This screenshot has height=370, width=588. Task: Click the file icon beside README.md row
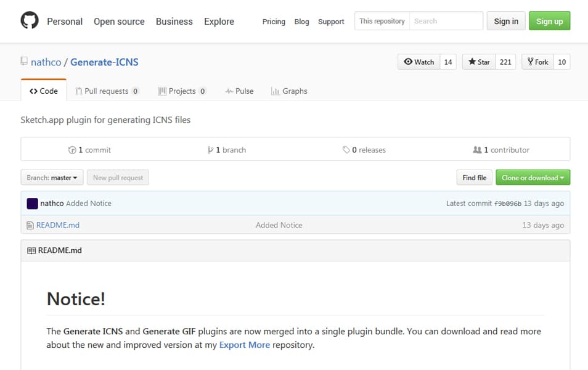30,225
